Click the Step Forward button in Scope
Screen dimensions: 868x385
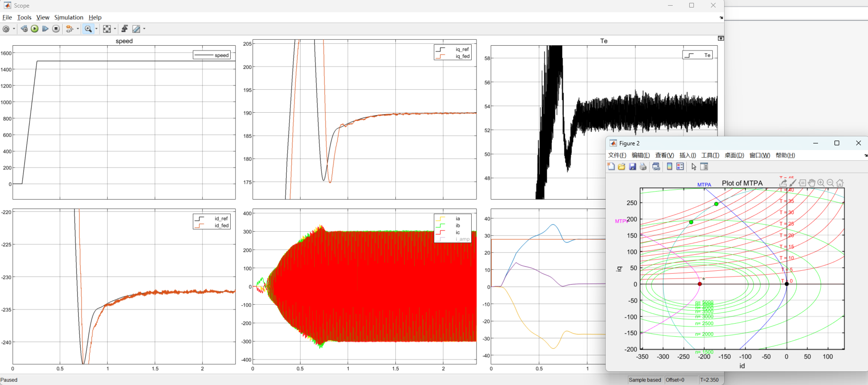(45, 29)
